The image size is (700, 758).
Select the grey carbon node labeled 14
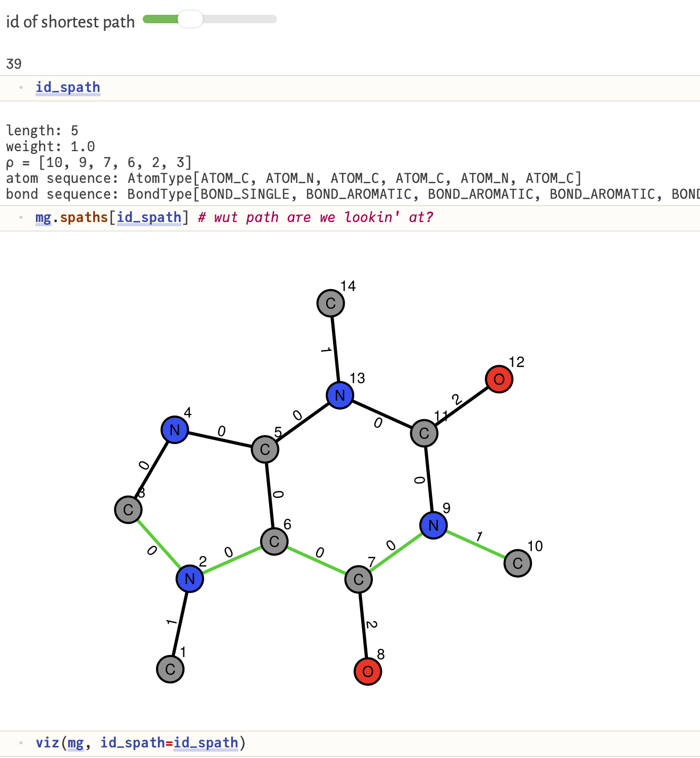pos(330,303)
